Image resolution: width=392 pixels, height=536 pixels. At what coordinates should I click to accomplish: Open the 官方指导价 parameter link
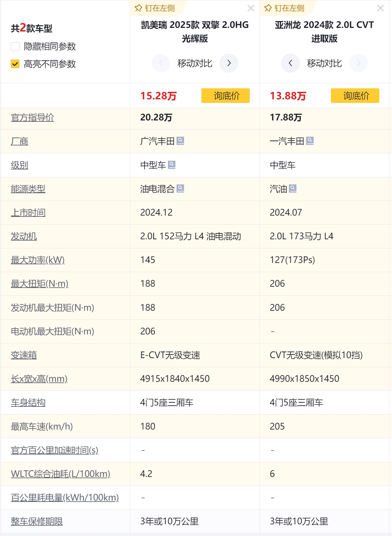click(x=32, y=118)
